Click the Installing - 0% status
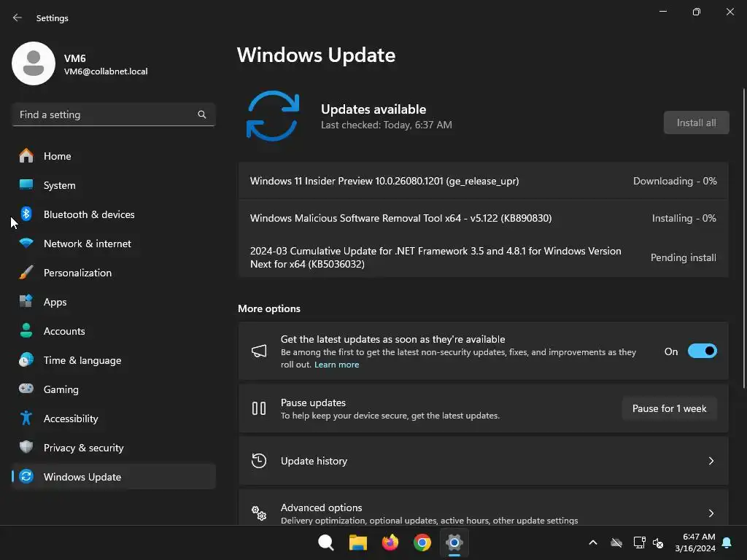This screenshot has width=747, height=560. click(x=684, y=218)
